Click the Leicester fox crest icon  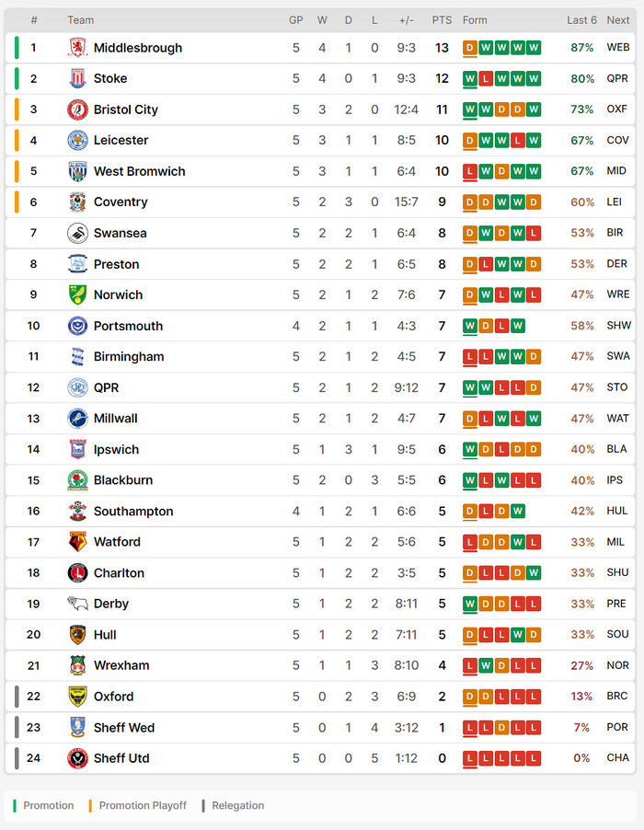coord(77,141)
